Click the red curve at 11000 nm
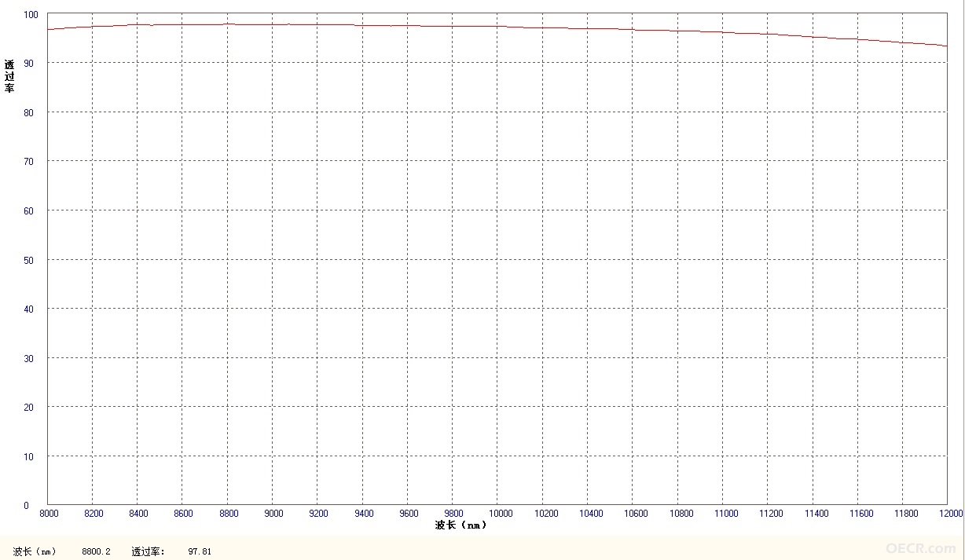 [722, 32]
